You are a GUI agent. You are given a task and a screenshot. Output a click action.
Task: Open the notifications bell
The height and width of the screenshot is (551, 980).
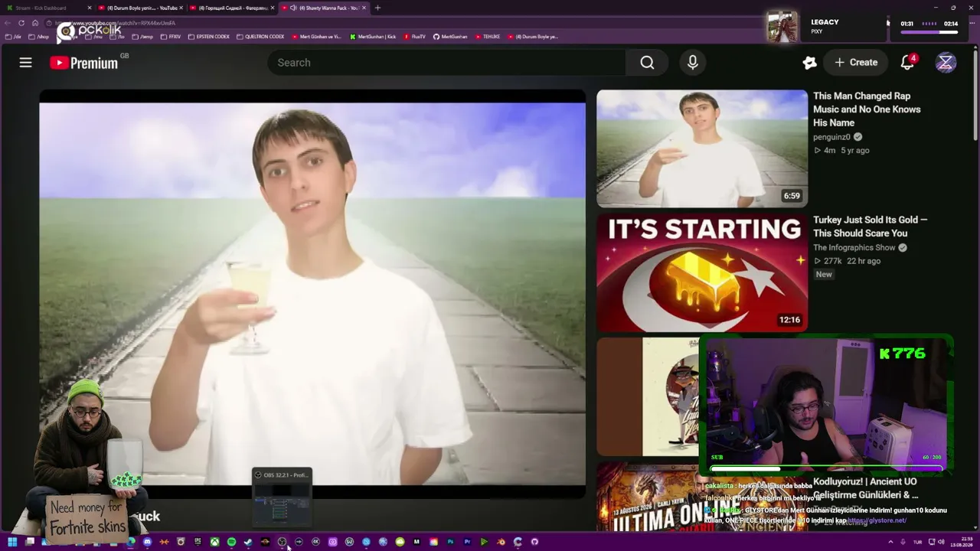(x=907, y=63)
